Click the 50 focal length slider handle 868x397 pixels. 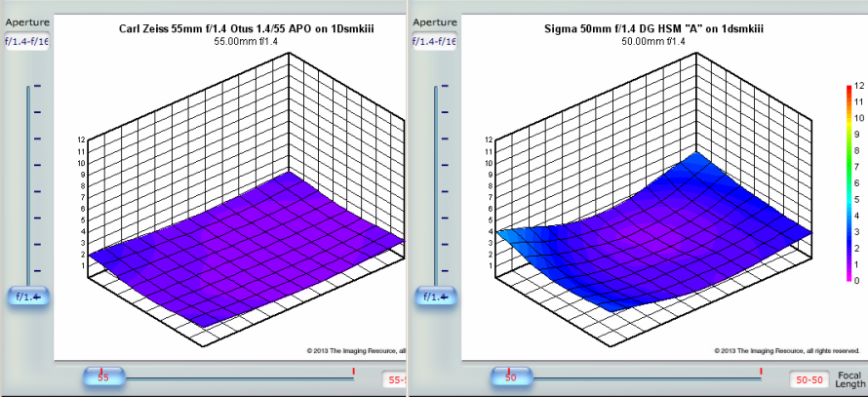click(511, 377)
